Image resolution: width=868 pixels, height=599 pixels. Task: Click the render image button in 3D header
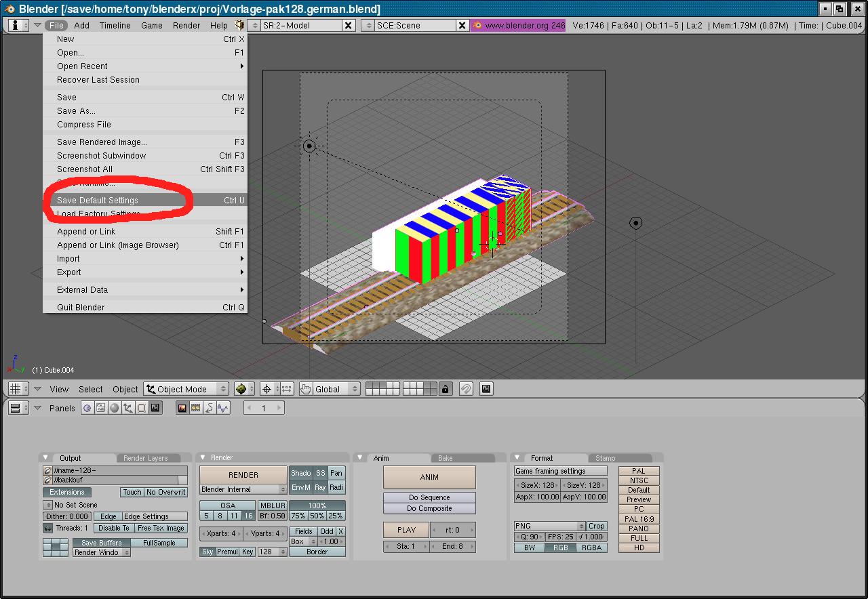(x=486, y=389)
